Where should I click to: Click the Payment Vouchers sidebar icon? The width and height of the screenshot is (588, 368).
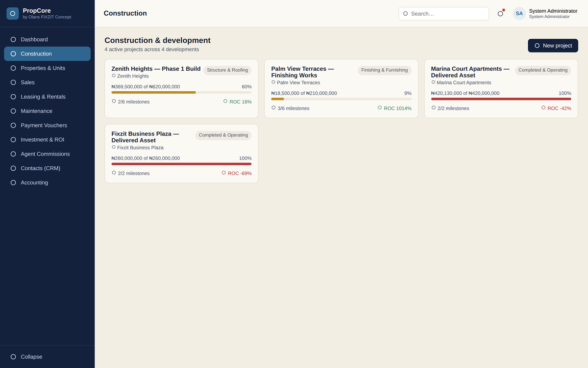coord(13,125)
